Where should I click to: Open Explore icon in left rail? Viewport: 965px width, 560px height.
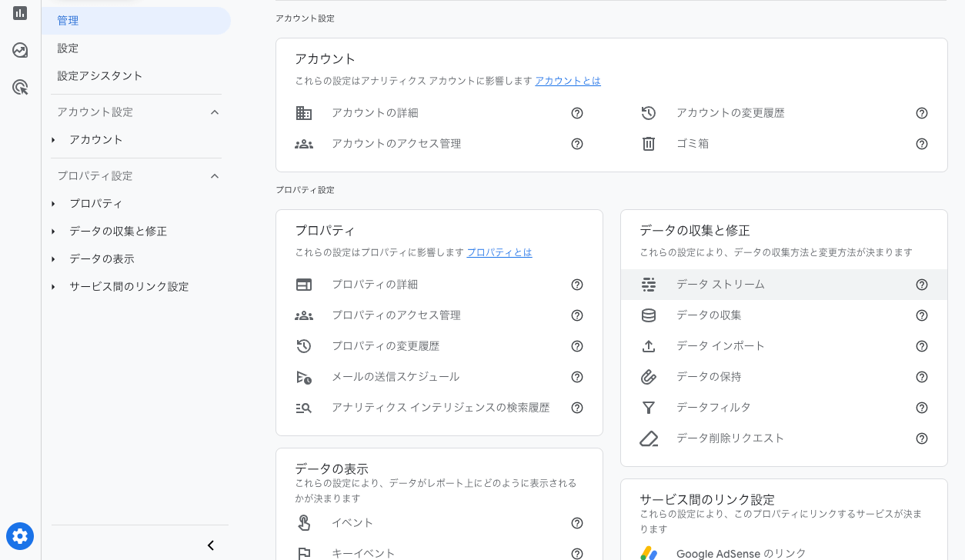coord(20,50)
